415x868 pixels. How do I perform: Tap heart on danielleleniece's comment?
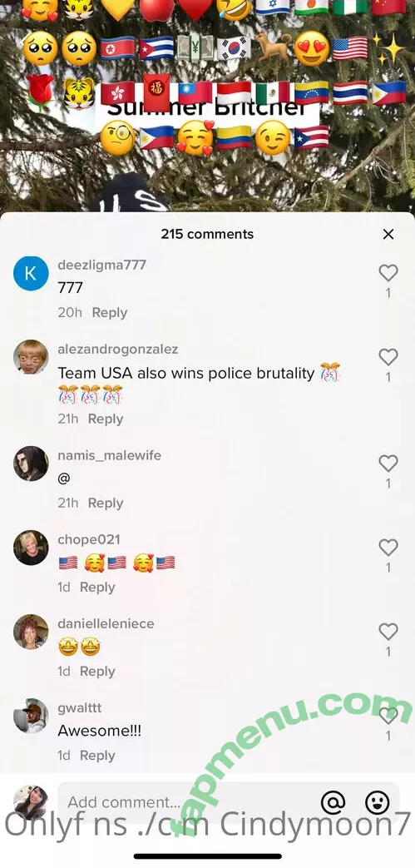pos(388,632)
